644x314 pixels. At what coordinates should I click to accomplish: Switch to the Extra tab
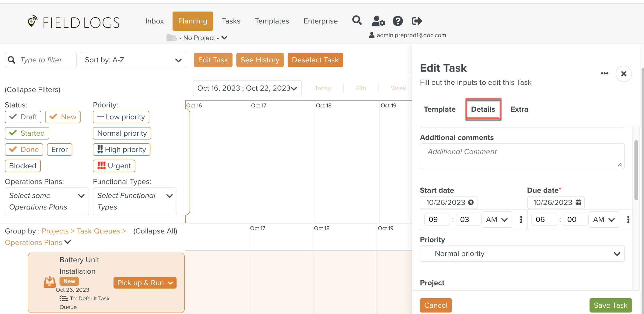[x=519, y=109]
